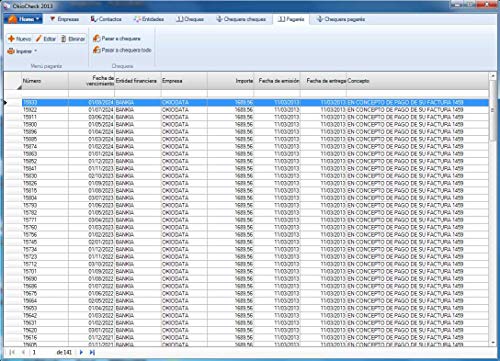The width and height of the screenshot is (500, 361).
Task: Click the Concepto filter row field
Action: point(417,94)
